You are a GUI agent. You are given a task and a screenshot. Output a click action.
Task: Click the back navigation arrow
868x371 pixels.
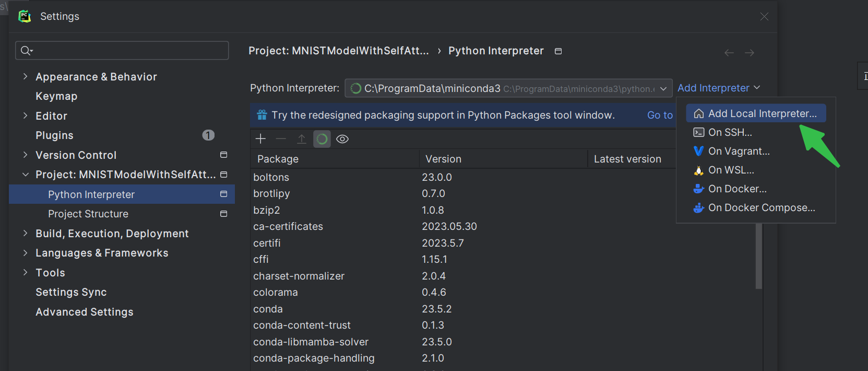(729, 53)
